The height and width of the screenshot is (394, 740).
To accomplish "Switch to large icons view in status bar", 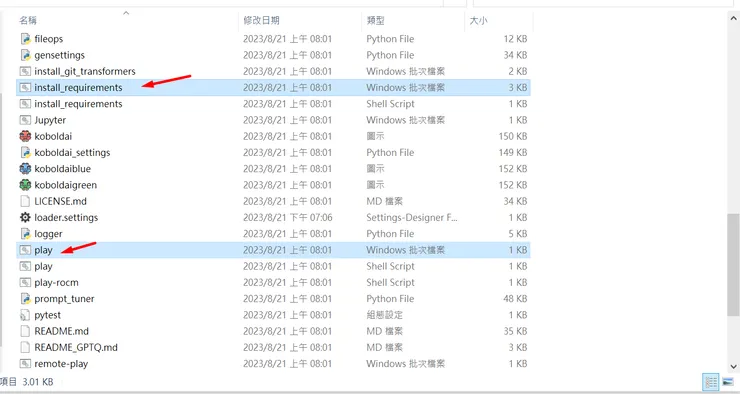I will coord(728,382).
